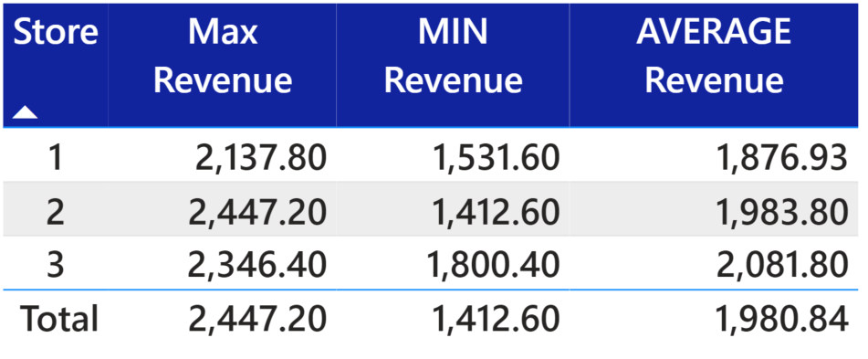Viewport: 868px width, 359px height.
Task: Select Total row Max Revenue 2,447.20
Action: pyautogui.click(x=257, y=319)
